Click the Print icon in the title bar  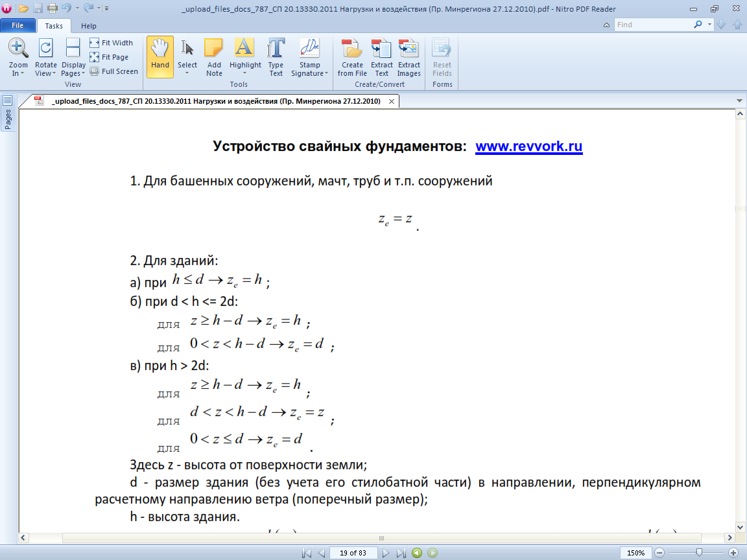click(x=53, y=8)
